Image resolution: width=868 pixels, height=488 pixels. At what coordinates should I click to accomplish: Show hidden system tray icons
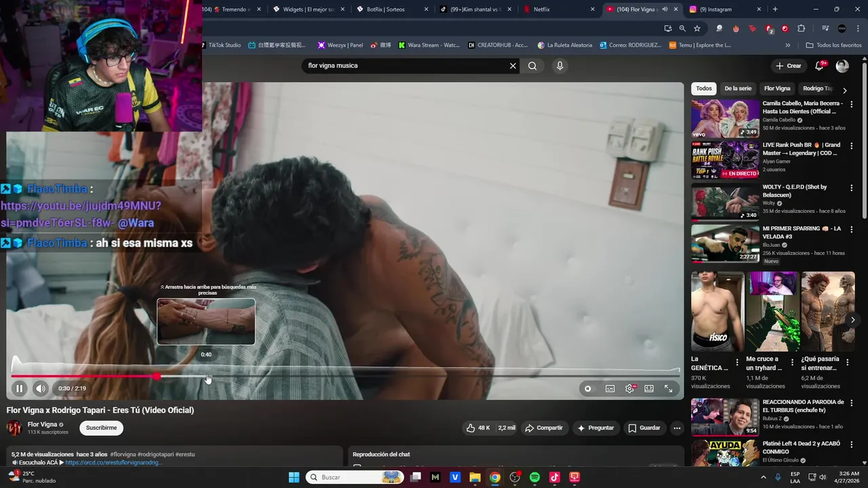coord(763,477)
